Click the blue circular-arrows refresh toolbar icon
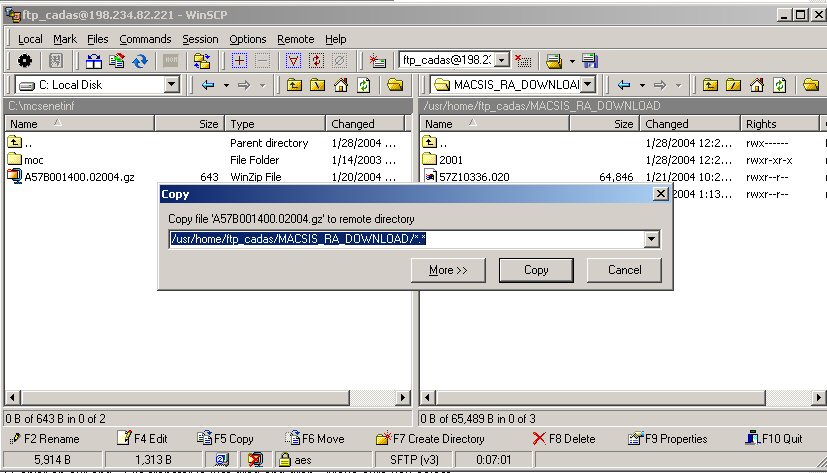Image resolution: width=827 pixels, height=473 pixels. point(140,61)
